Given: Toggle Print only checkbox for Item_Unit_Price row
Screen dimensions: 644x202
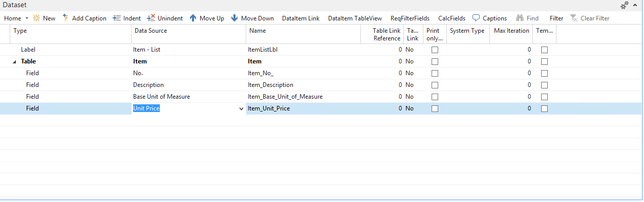Looking at the screenshot, I should pyautogui.click(x=435, y=108).
